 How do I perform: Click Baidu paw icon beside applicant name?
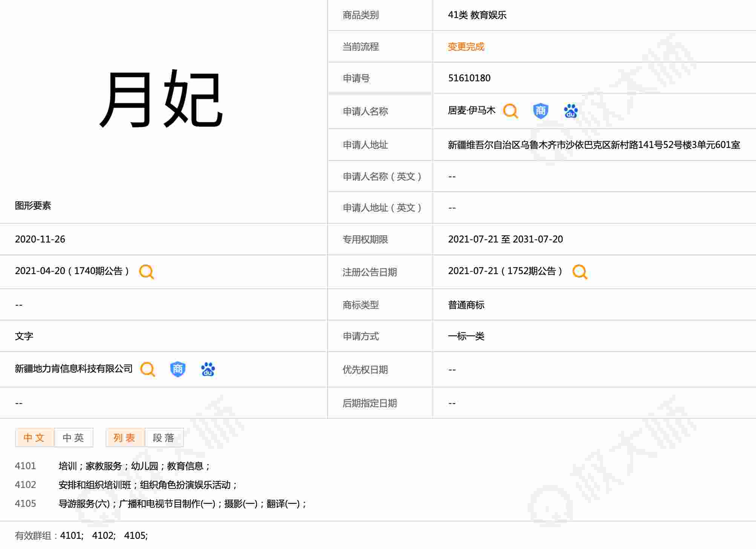coord(571,111)
